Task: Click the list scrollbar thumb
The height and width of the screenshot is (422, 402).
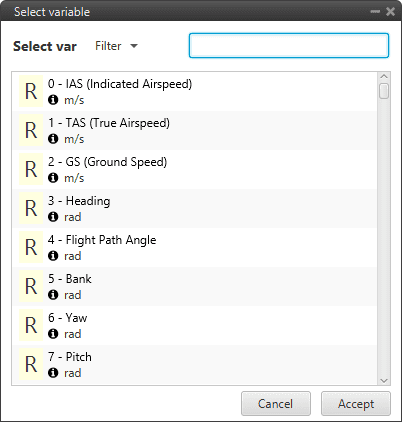Action: pyautogui.click(x=384, y=91)
